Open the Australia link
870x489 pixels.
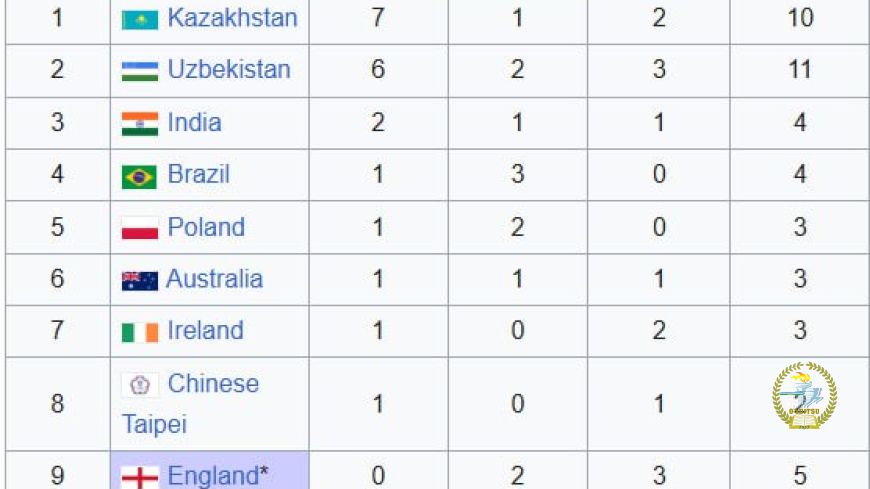[x=214, y=279]
